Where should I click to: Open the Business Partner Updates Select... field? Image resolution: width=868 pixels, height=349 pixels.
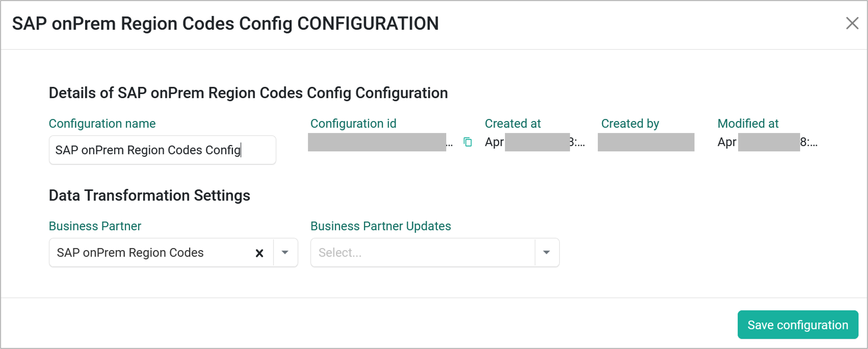[x=423, y=252]
